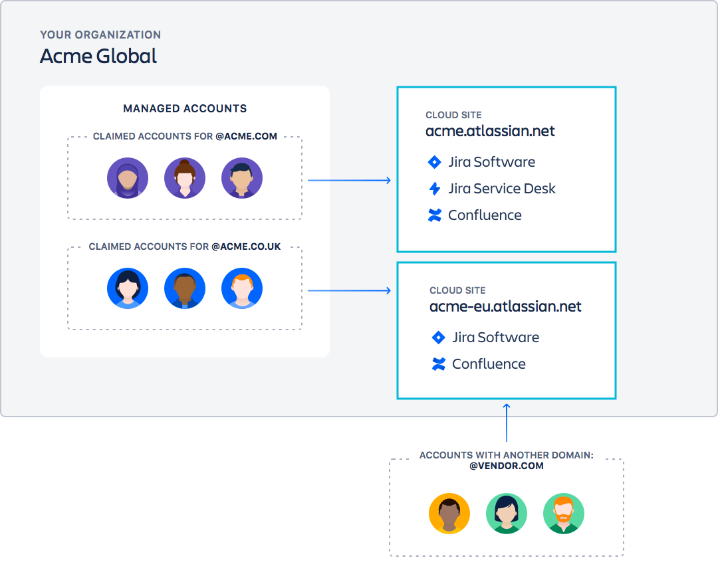718x588 pixels.
Task: Open the Acme Global organization heading
Action: coord(98,56)
